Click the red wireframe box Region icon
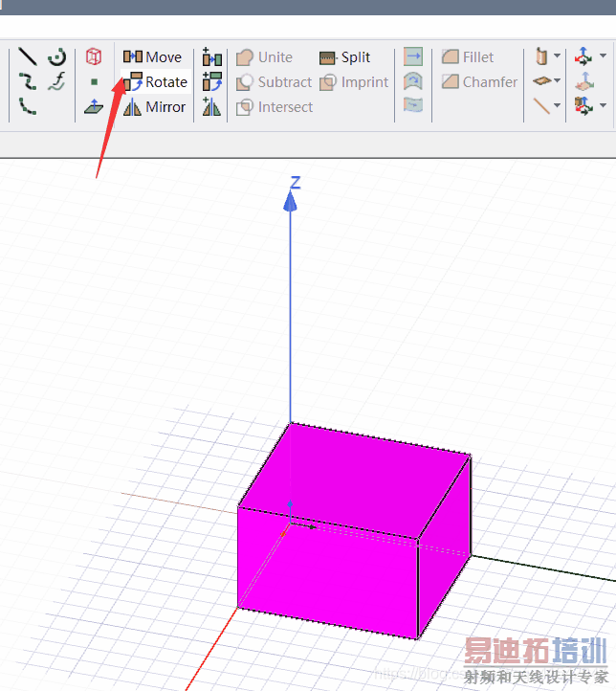 pyautogui.click(x=94, y=56)
